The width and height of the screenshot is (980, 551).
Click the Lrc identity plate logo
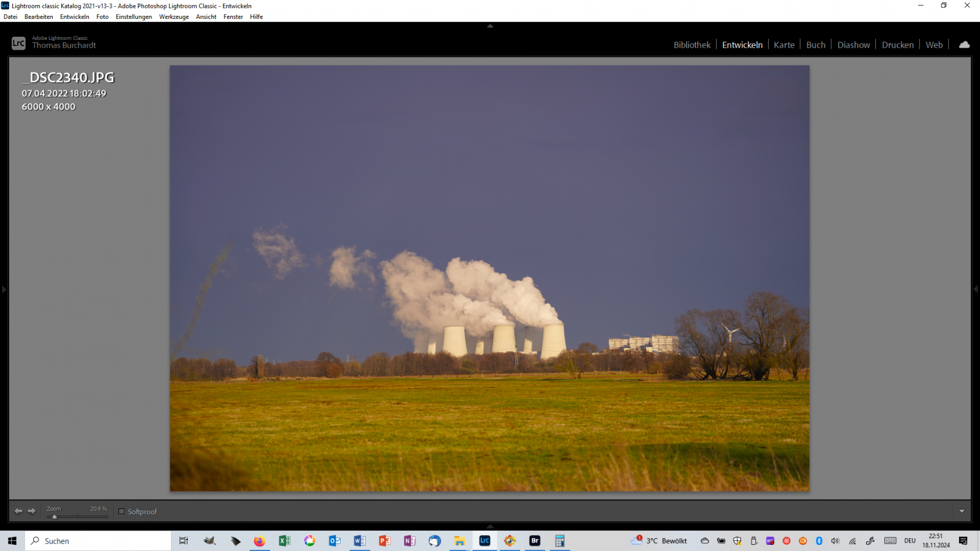tap(18, 43)
